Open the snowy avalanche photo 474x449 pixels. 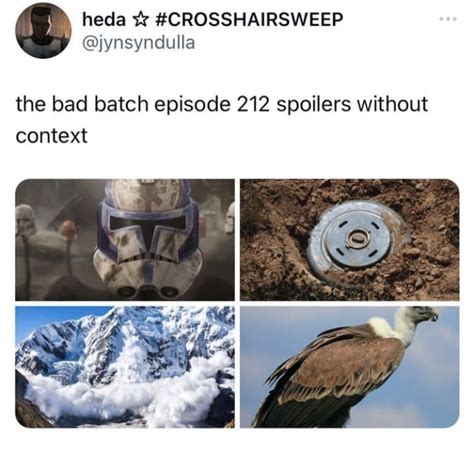tap(125, 367)
